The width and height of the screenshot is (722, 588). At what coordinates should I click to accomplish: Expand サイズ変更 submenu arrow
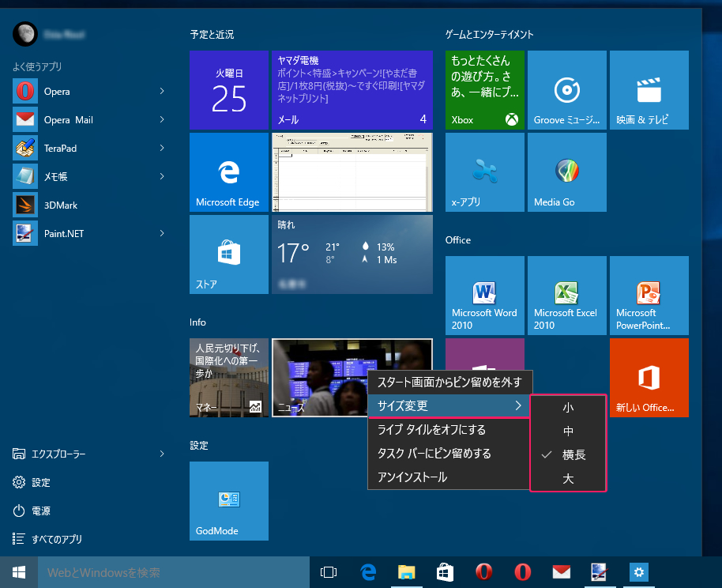(x=518, y=405)
